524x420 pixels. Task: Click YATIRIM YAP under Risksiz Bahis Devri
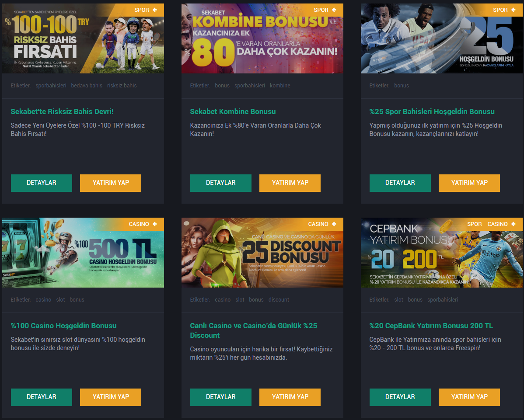[x=111, y=183]
